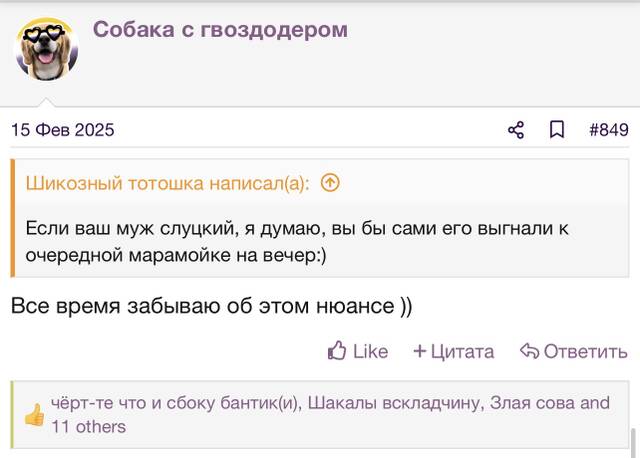This screenshot has height=458, width=640.
Task: Open profile чёрт-те что и сбоку бантик(и)
Action: (x=176, y=403)
